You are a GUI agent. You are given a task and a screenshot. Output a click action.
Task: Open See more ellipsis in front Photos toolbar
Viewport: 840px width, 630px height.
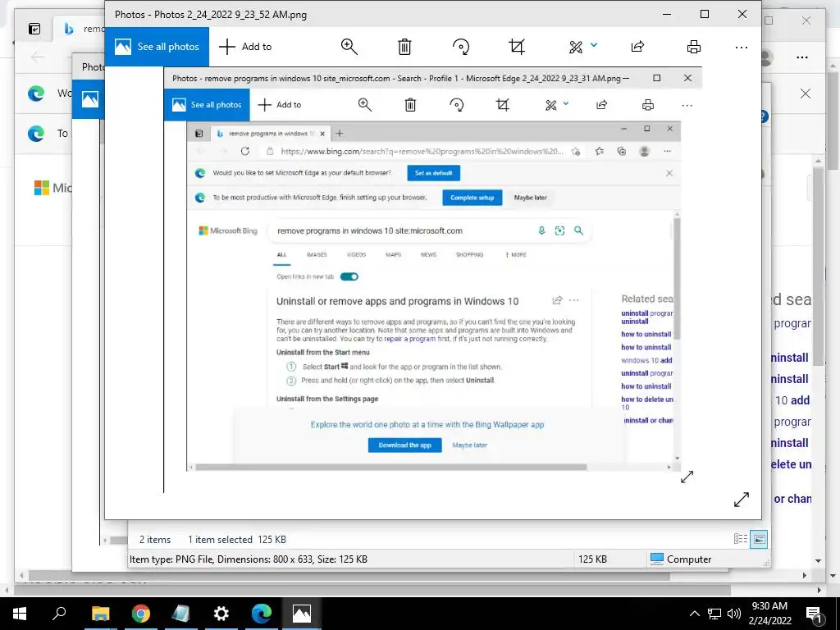[x=742, y=47]
